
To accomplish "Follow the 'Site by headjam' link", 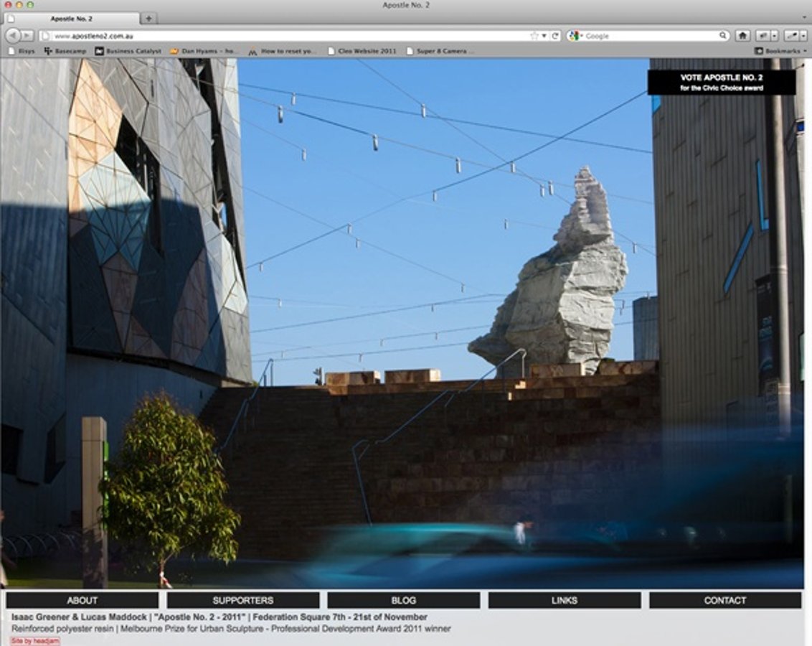I will click(34, 641).
